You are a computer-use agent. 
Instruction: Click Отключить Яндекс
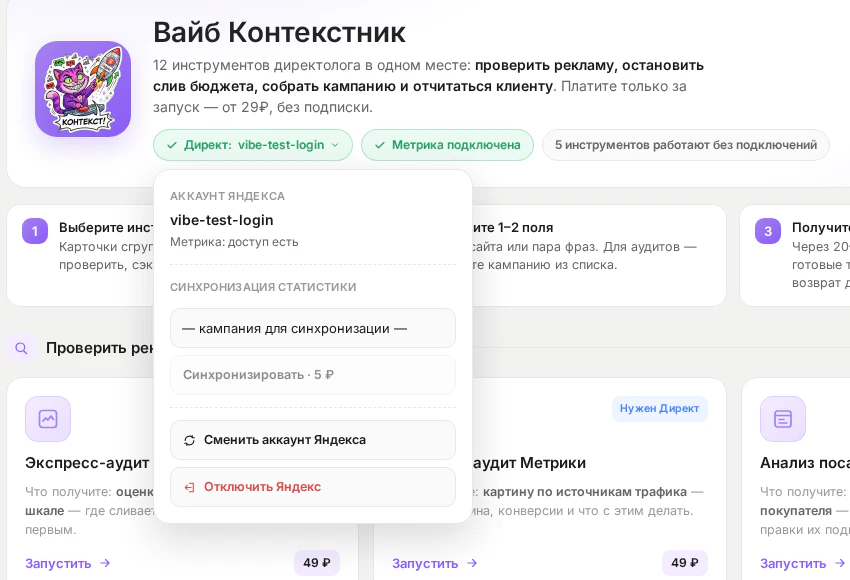coord(313,487)
